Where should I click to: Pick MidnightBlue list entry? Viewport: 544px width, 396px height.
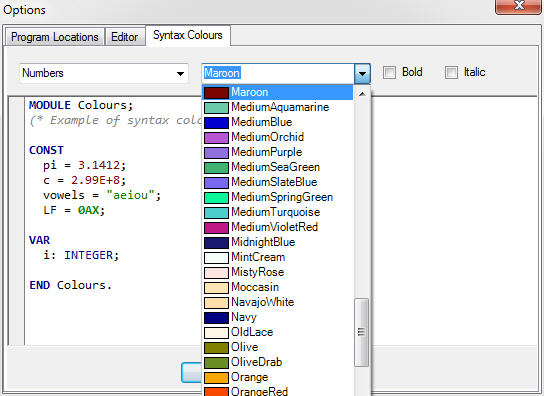[x=278, y=242]
